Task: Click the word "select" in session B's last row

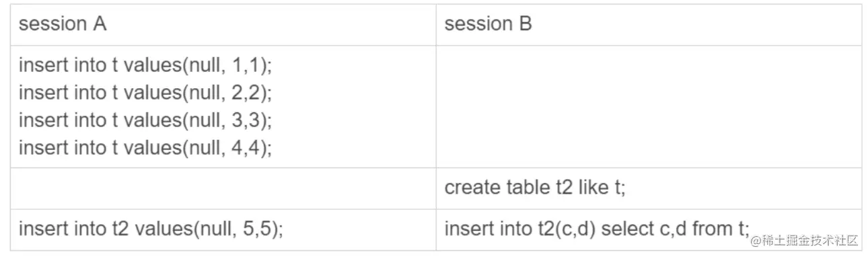Action: (627, 229)
